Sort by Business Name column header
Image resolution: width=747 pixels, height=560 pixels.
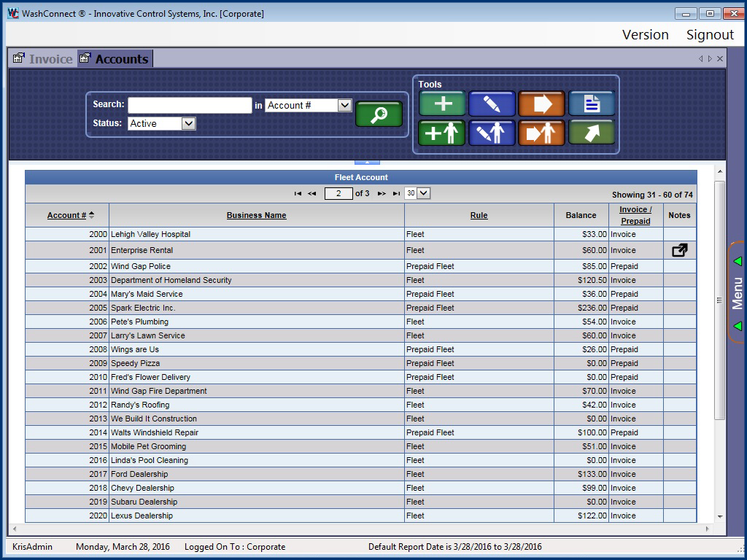(x=256, y=215)
